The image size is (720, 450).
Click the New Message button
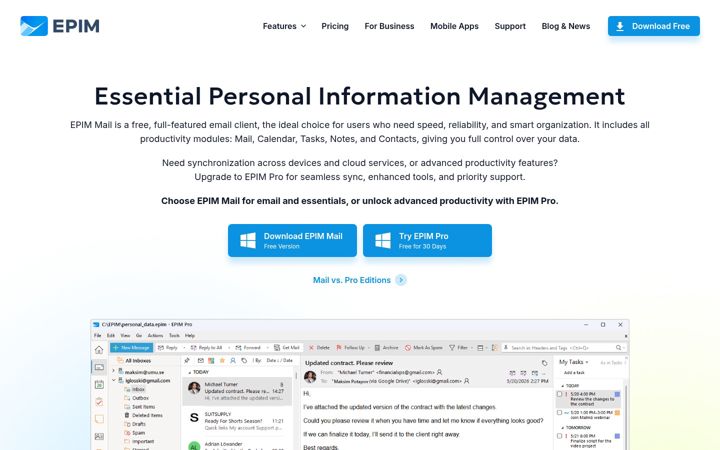[x=131, y=348]
